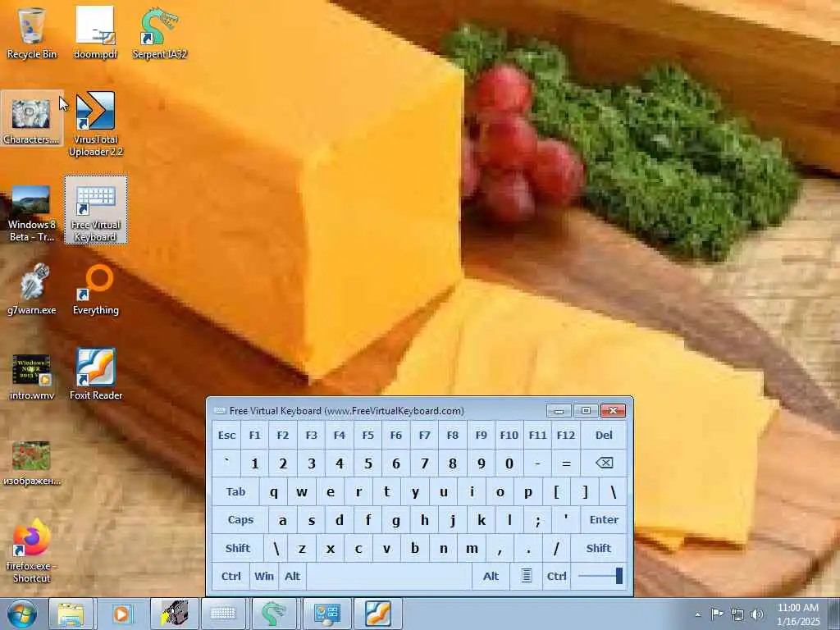
Task: Open the Windows Start menu orb
Action: click(x=22, y=614)
